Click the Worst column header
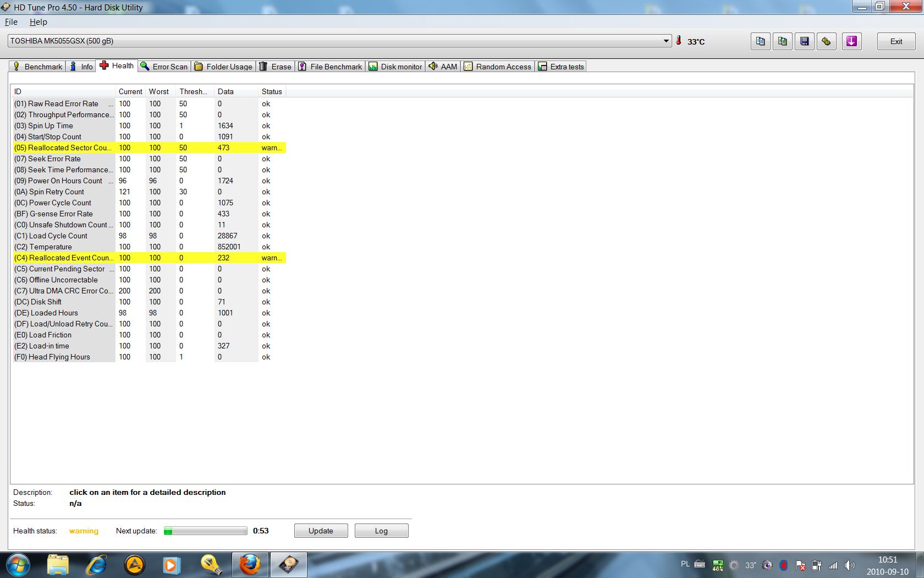Viewport: 924px width, 578px height. 160,91
